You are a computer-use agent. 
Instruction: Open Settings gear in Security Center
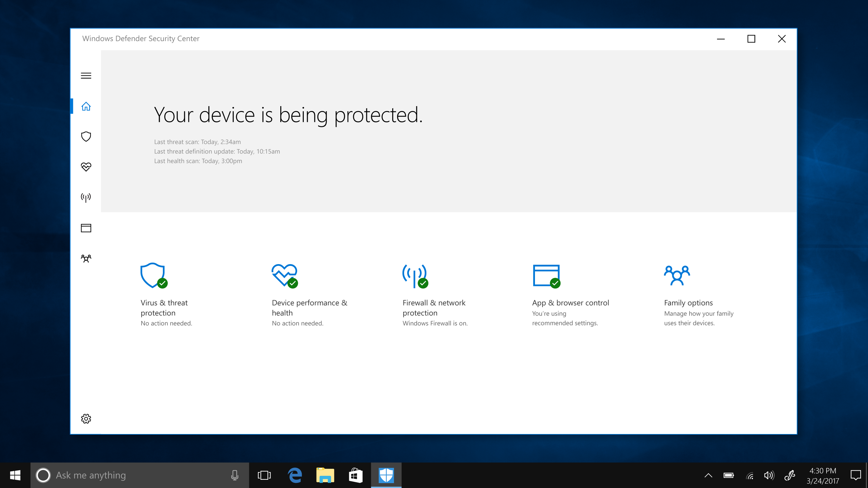[x=86, y=418]
